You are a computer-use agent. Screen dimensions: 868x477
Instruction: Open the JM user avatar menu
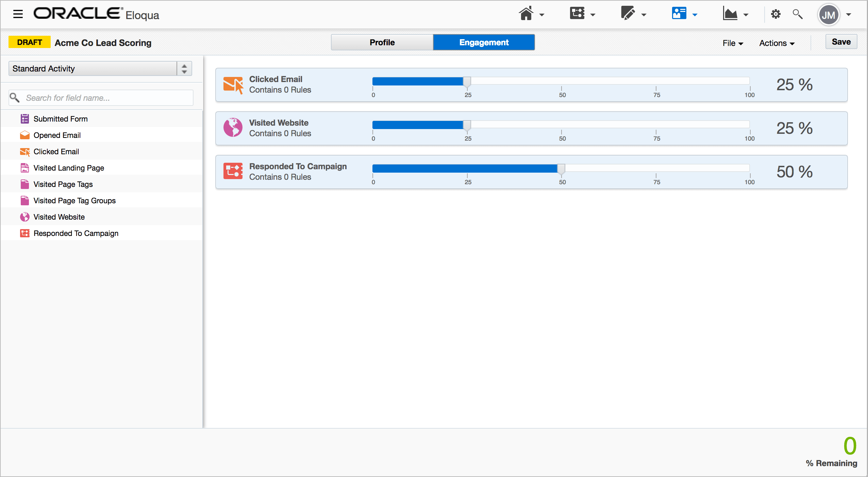[829, 15]
